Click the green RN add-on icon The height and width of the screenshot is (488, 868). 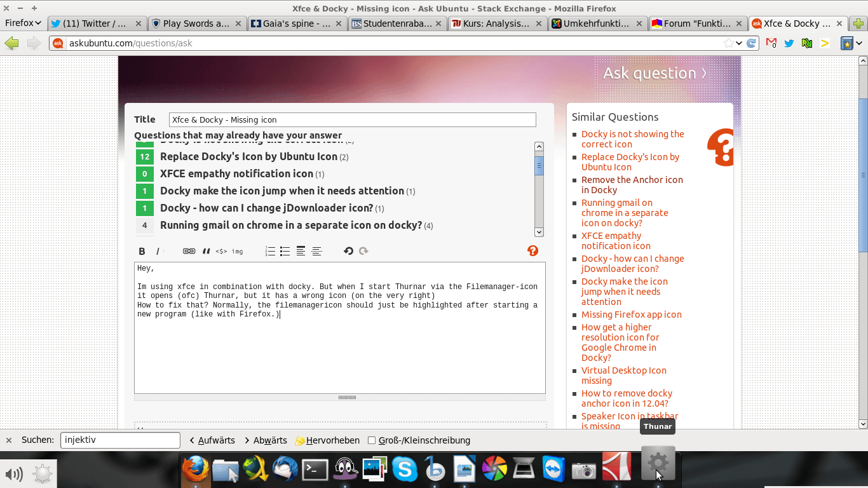coord(807,43)
